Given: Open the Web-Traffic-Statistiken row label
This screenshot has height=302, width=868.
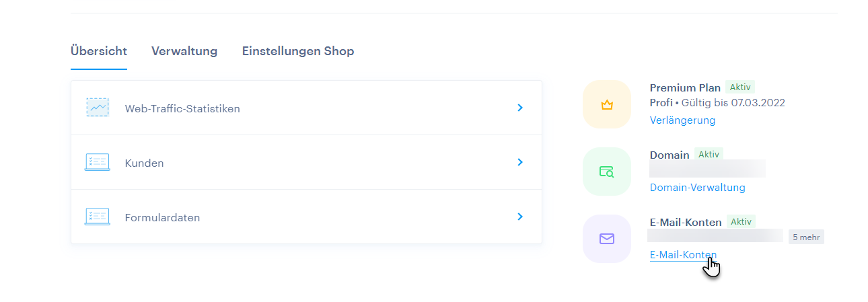Looking at the screenshot, I should 182,108.
